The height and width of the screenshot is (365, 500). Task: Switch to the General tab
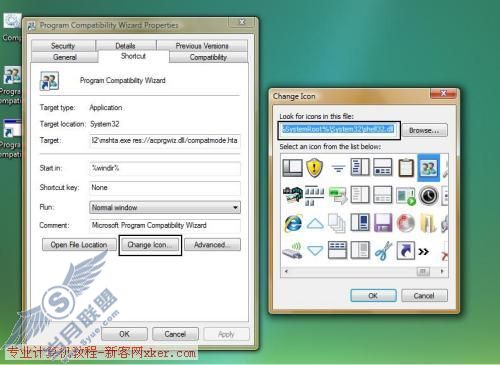pos(65,57)
